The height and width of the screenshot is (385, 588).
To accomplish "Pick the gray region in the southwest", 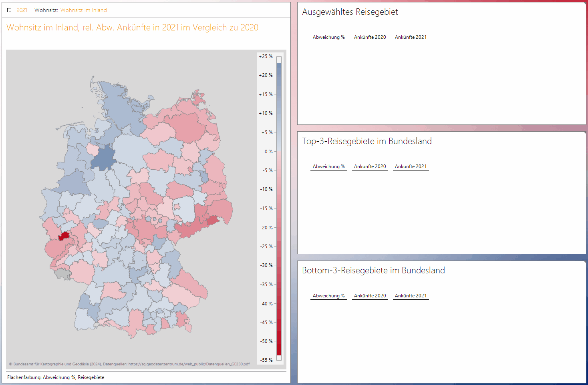I will pyautogui.click(x=63, y=274).
